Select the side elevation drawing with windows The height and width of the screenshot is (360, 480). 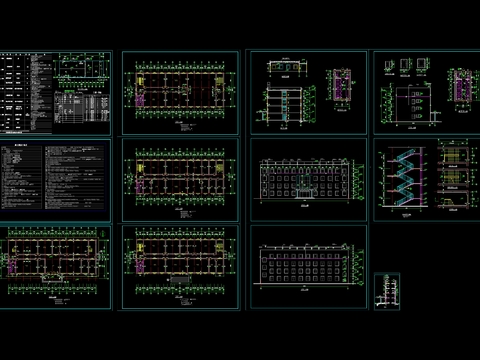pos(411,105)
